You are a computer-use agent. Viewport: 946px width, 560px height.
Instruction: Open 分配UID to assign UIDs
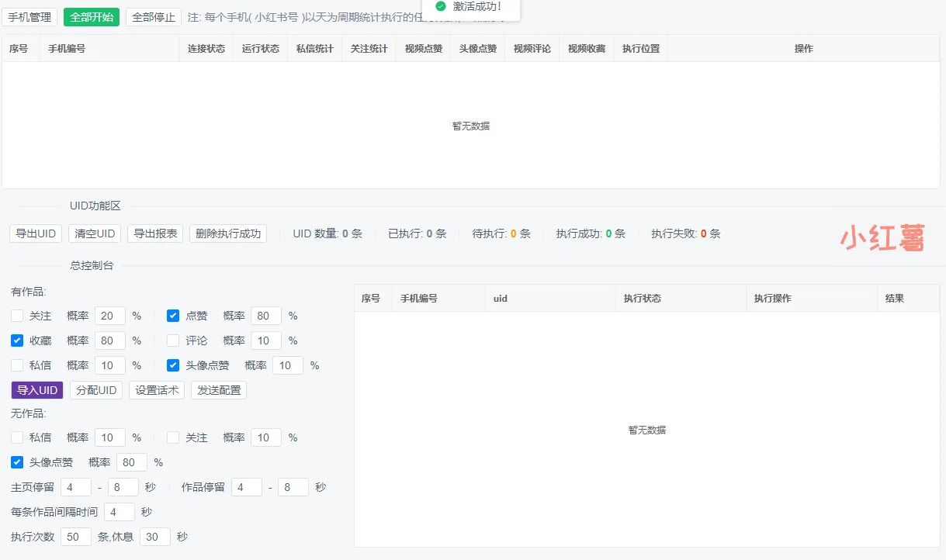(96, 390)
